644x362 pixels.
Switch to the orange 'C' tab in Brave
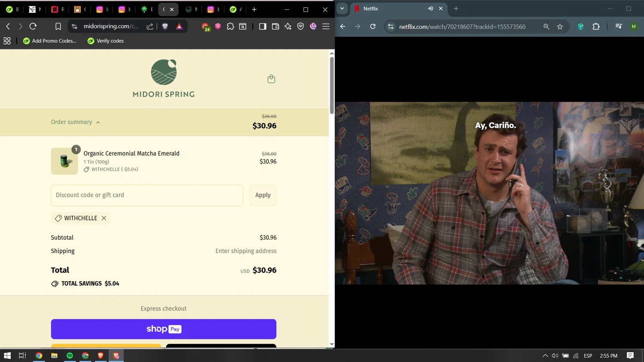pos(79,9)
